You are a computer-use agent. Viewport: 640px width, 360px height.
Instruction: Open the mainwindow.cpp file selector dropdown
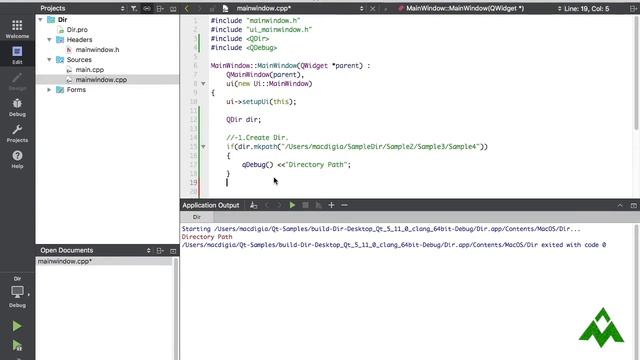(x=361, y=8)
